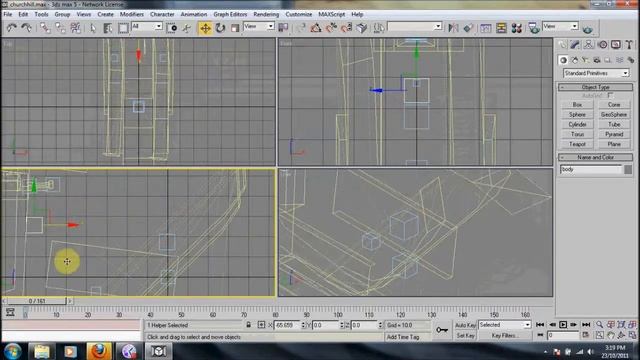Screen dimensions: 640x360
Task: Choose the Rectangular Selection Region tool
Action: pyautogui.click(x=123, y=28)
